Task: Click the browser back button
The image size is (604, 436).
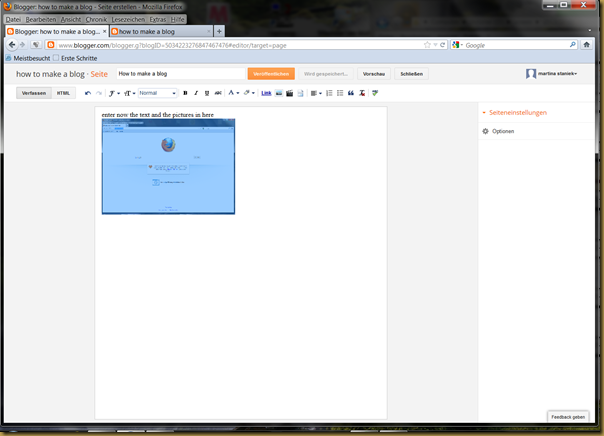Action: tap(12, 45)
